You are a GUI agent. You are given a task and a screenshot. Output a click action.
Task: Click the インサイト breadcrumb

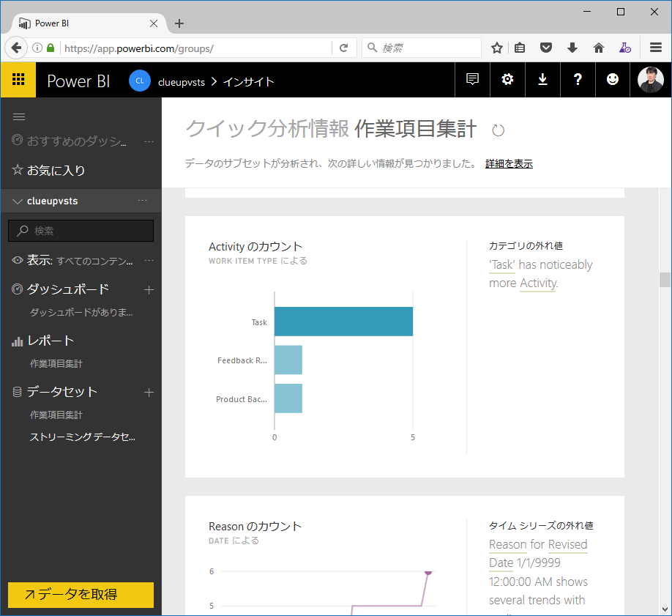click(249, 82)
